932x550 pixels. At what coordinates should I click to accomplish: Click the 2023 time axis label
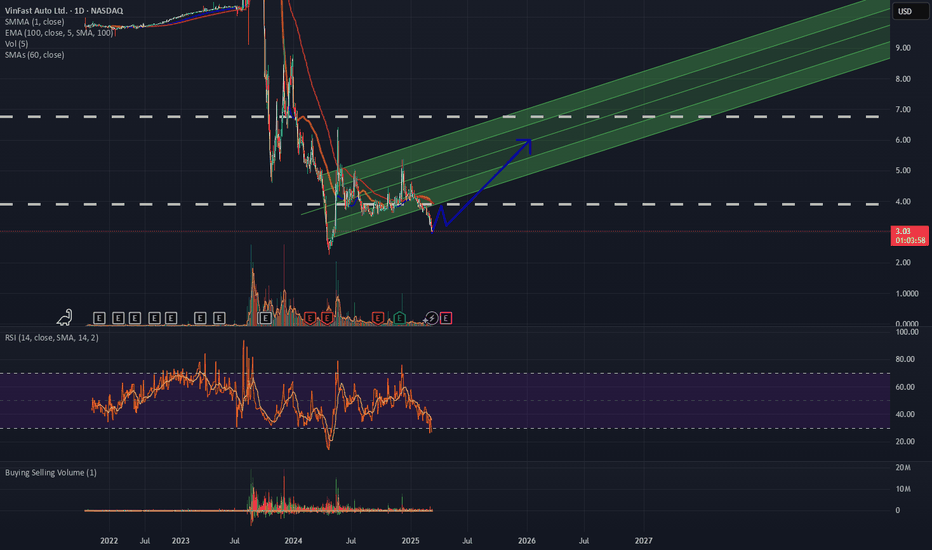point(180,541)
